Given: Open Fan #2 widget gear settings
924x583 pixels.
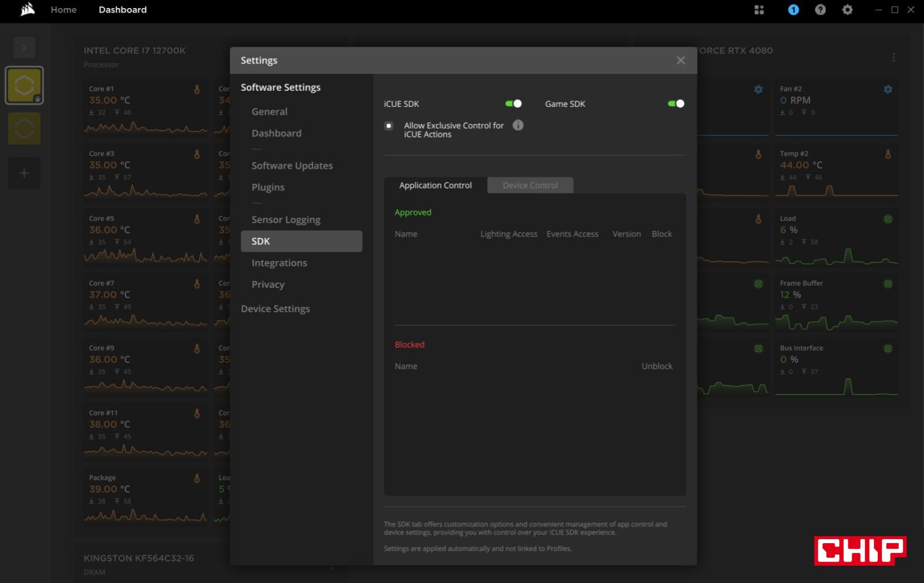Looking at the screenshot, I should coord(888,89).
